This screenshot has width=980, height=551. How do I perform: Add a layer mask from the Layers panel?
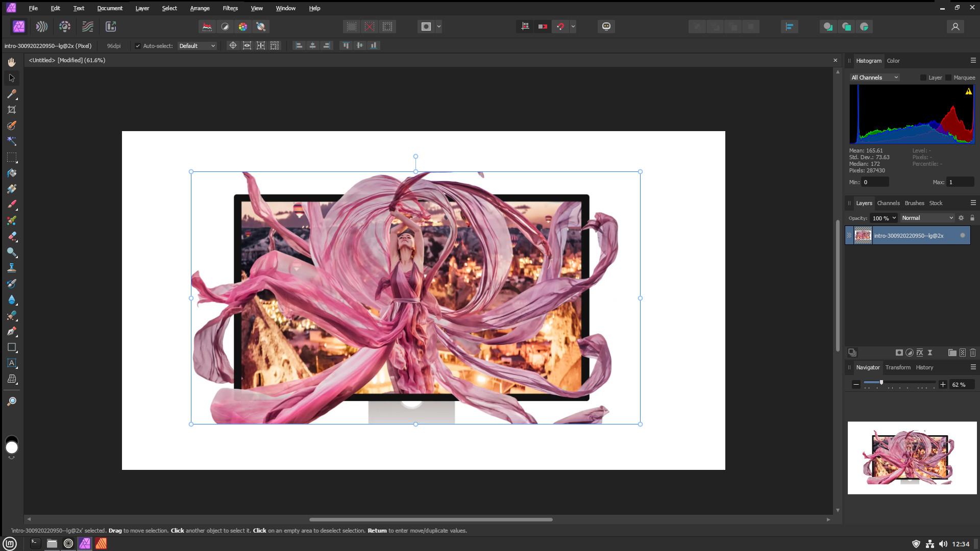(x=899, y=353)
